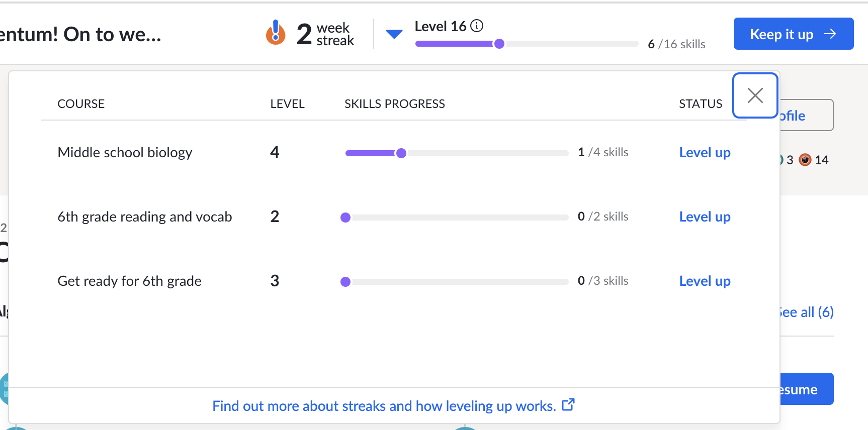The width and height of the screenshot is (868, 430).
Task: Click 6th grade reading progress dot
Action: [x=345, y=218]
